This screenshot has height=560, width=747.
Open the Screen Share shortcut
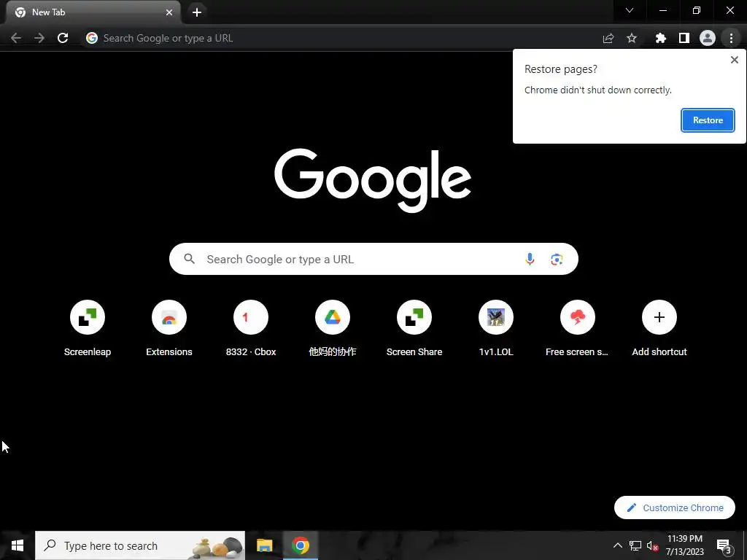(414, 329)
